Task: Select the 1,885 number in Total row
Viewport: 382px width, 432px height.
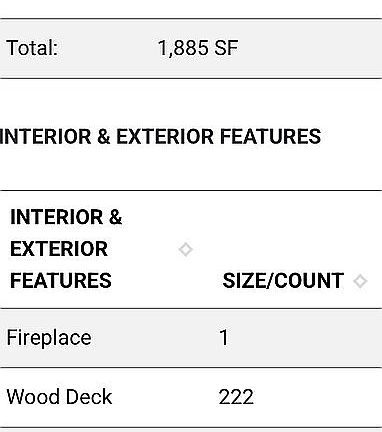Action: pyautogui.click(x=183, y=48)
